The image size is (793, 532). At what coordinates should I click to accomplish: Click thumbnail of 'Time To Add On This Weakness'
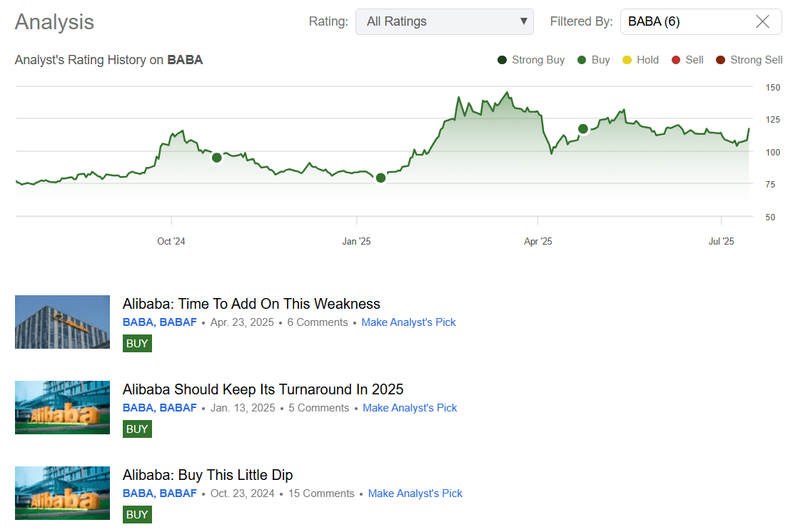[x=62, y=322]
